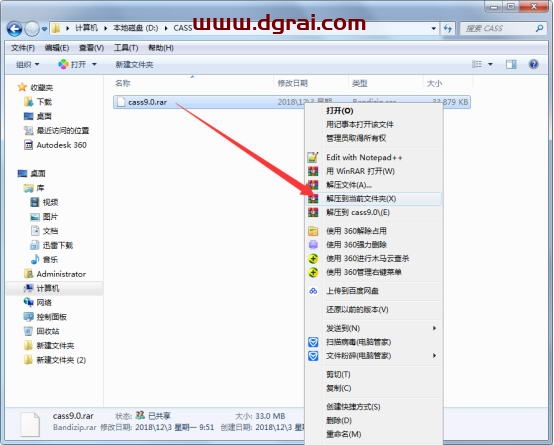
Task: Click the 打开 toolbar button
Action: [72, 65]
